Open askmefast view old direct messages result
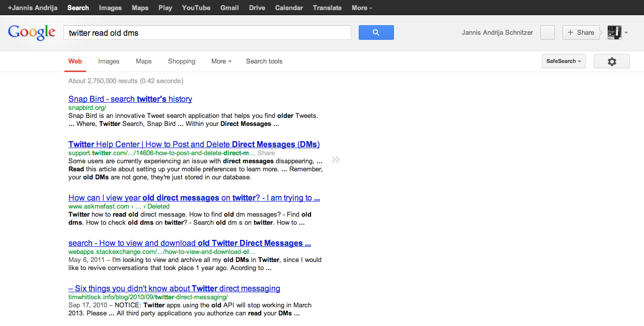 click(194, 198)
